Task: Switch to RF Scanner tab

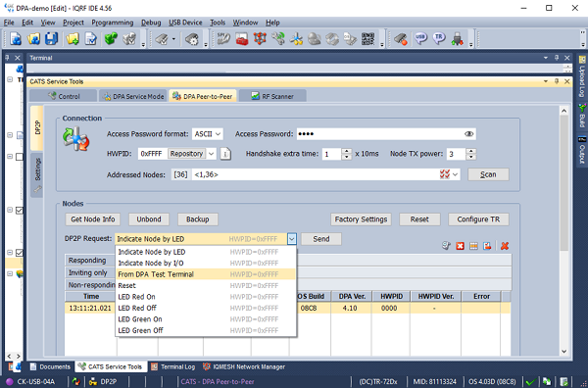Action: tap(272, 96)
